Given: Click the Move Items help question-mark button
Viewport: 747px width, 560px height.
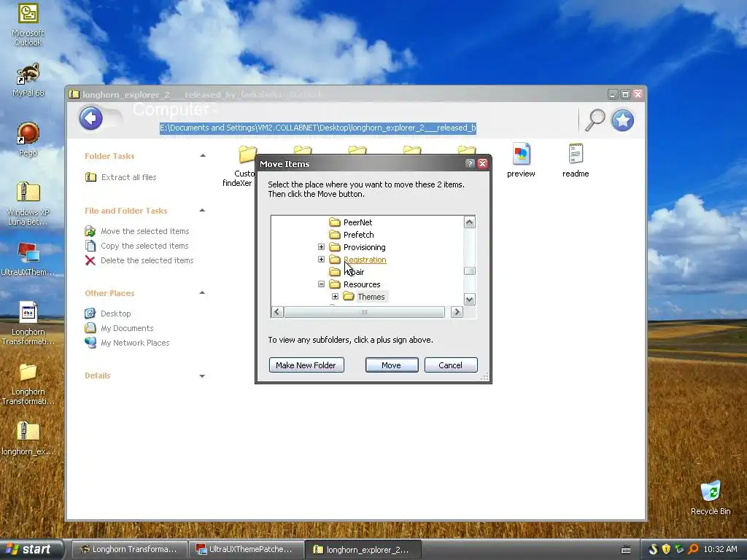Looking at the screenshot, I should 470,163.
